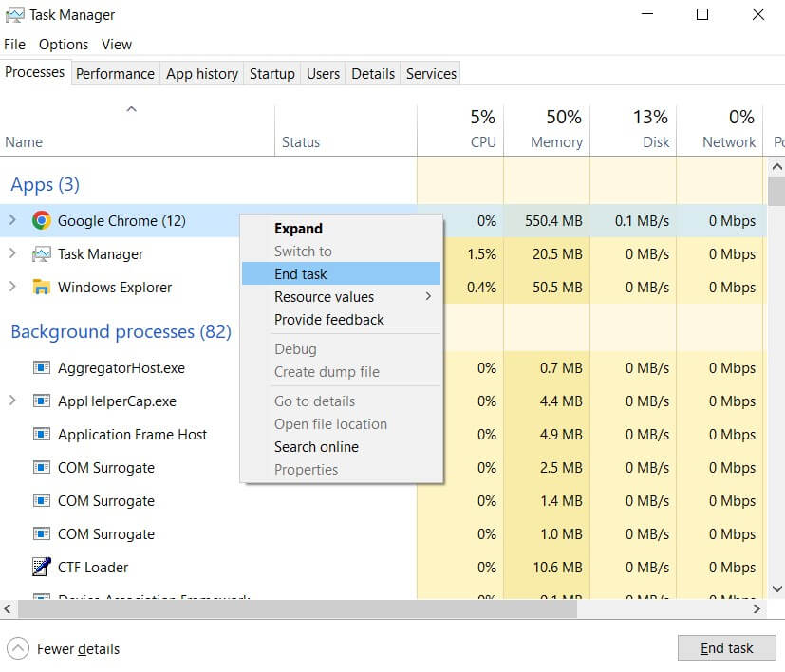Click the AggregatorHost.exe process icon
Viewport: 785px width, 672px height.
42,368
